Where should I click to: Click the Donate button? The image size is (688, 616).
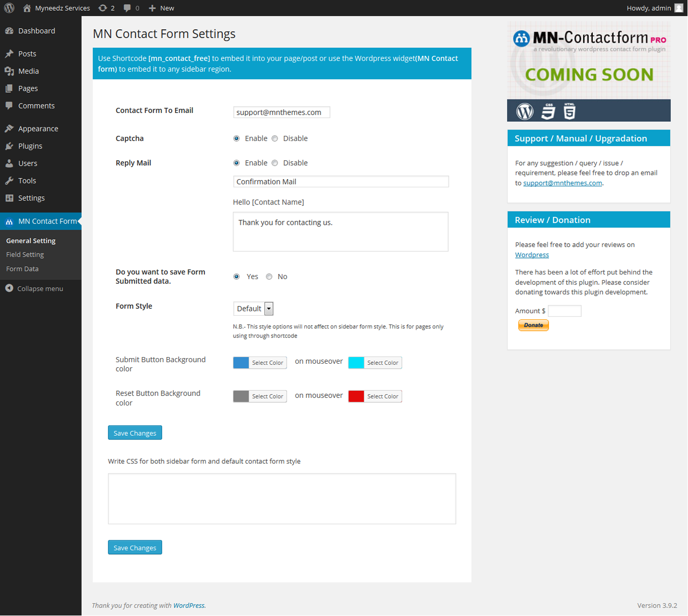(533, 325)
